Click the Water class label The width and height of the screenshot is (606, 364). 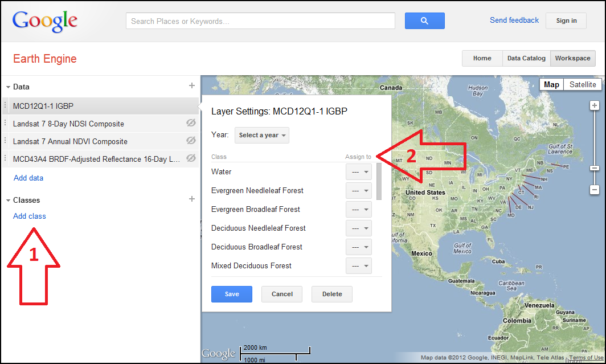pyautogui.click(x=221, y=172)
